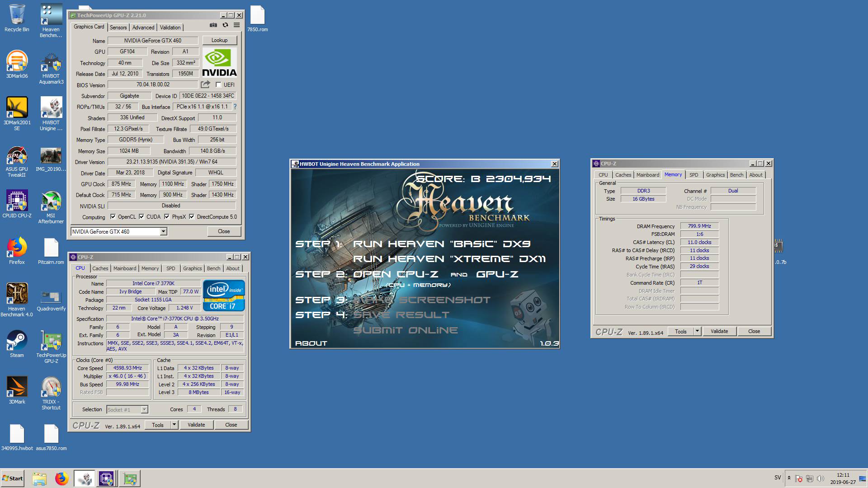Viewport: 868px width, 488px height.
Task: Click bus interface question mark icon
Action: (x=235, y=107)
